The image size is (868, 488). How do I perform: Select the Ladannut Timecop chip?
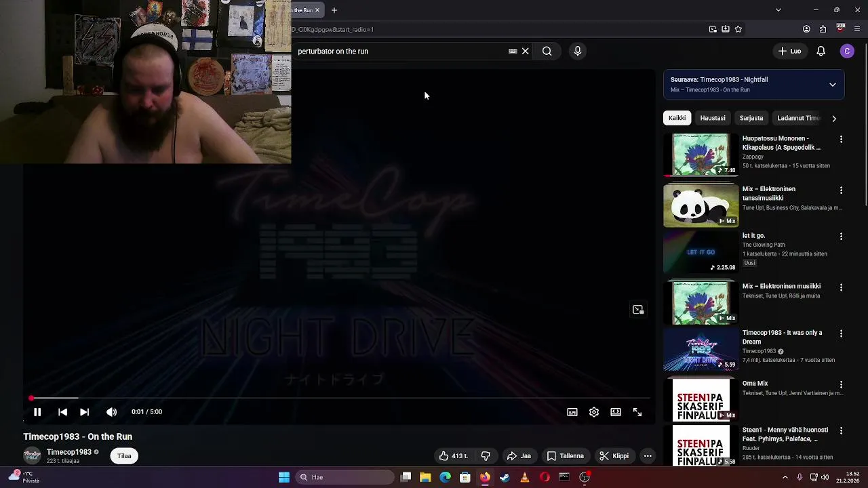click(x=798, y=118)
